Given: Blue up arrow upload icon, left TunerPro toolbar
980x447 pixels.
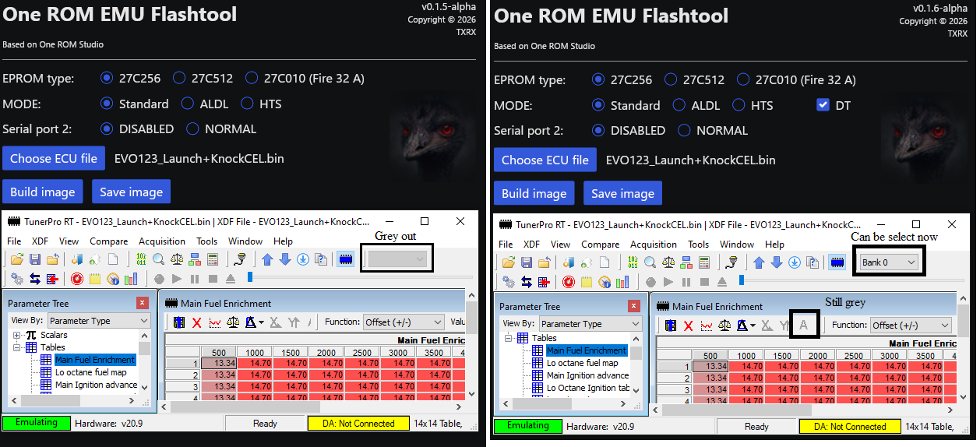Looking at the screenshot, I should [x=267, y=259].
